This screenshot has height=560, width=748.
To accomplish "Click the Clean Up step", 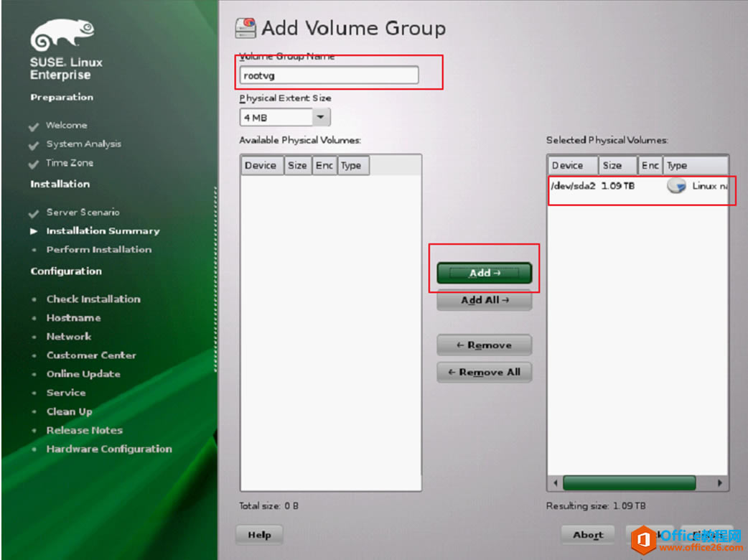I will click(69, 411).
